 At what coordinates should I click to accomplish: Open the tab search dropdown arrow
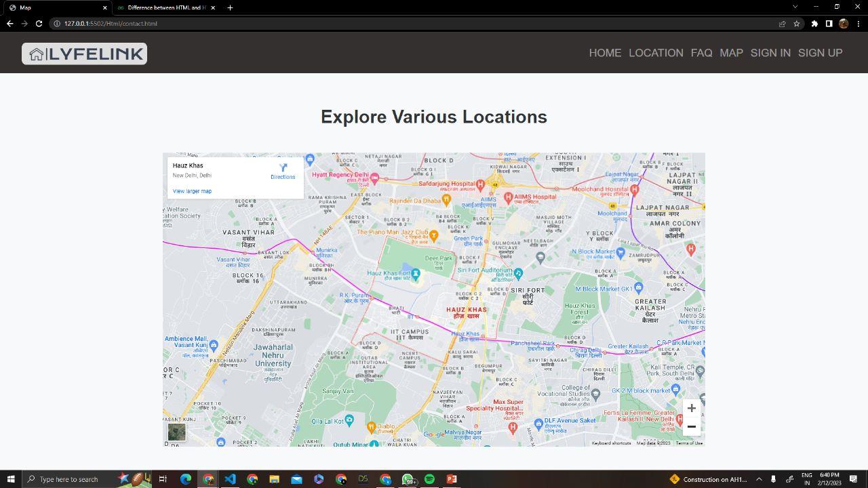point(795,7)
